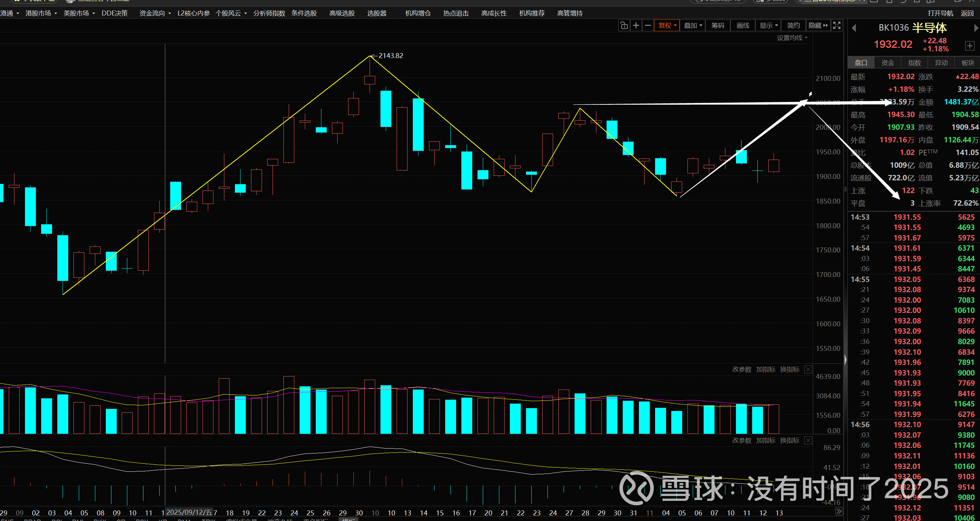Enter fullscreen chart mode icon
This screenshot has height=521, width=980.
837,25
